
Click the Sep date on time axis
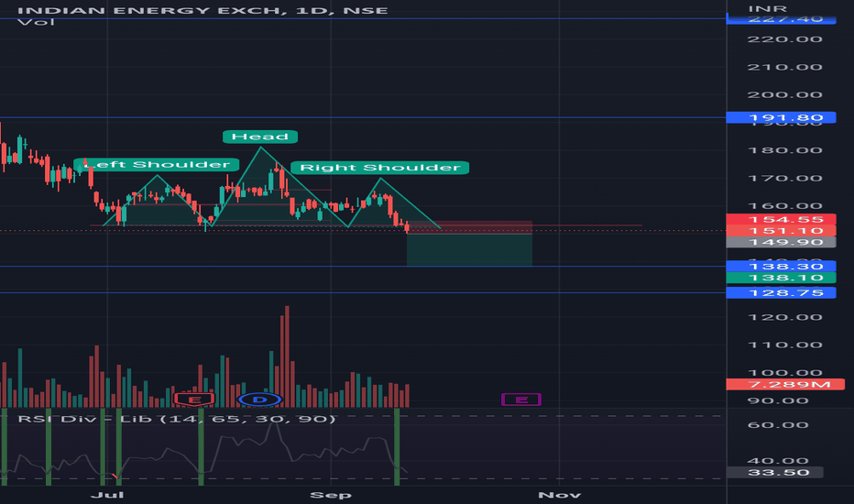(x=331, y=495)
